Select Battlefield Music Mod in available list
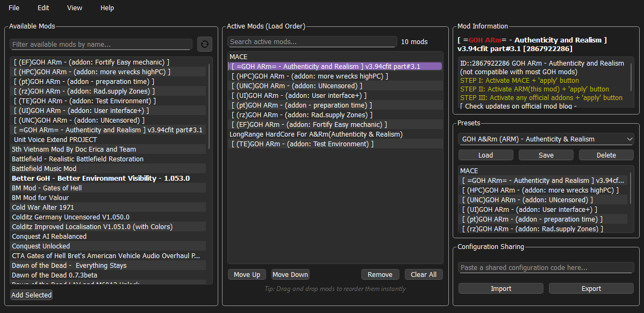The image size is (644, 313). tap(44, 169)
